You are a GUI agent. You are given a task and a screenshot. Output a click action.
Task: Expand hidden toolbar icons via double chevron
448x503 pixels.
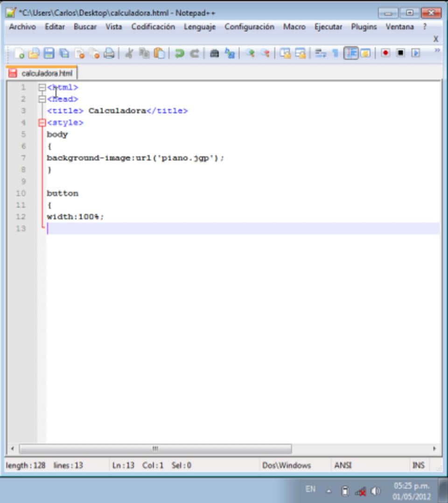click(x=437, y=50)
